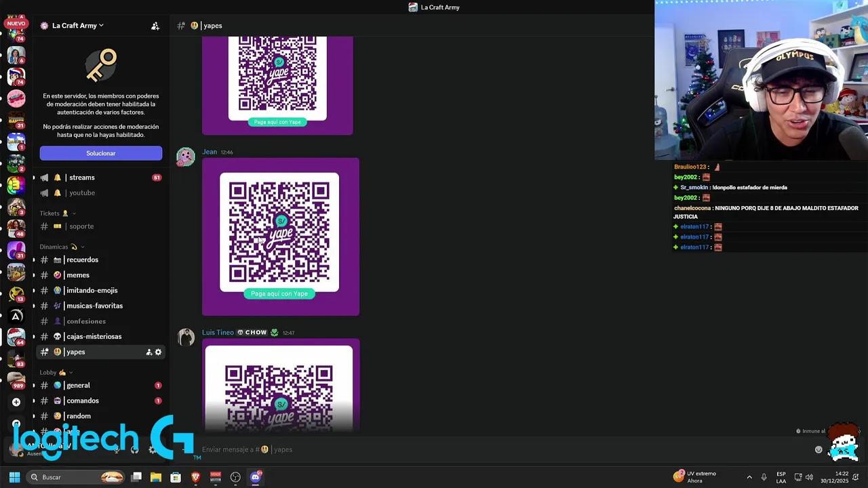Click Jean's avatar

point(186,157)
